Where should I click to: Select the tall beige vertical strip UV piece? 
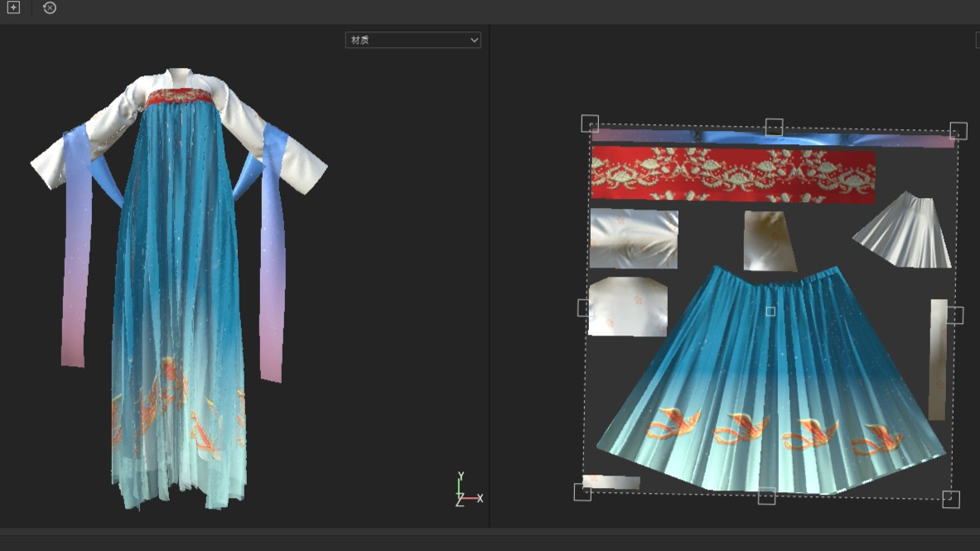[938, 359]
